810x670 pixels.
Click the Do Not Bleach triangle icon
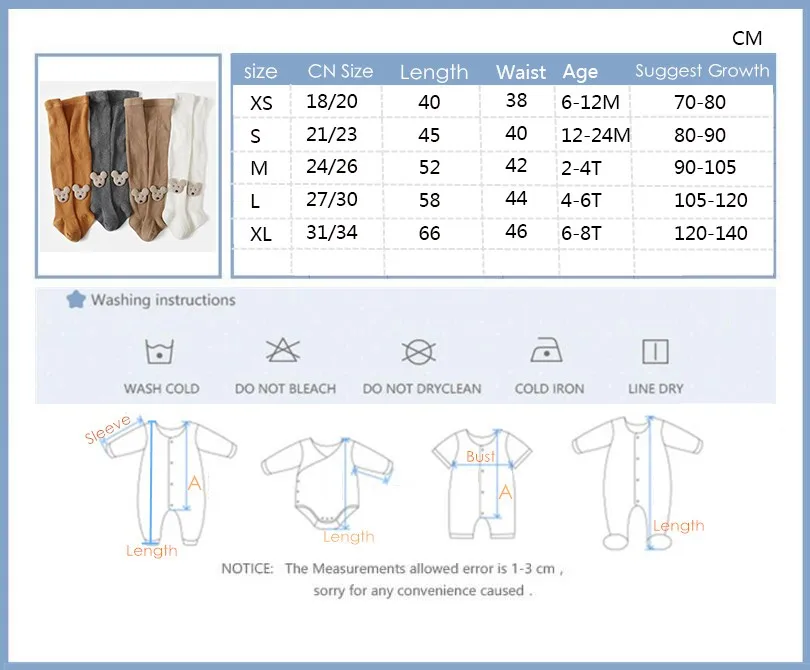pyautogui.click(x=283, y=350)
